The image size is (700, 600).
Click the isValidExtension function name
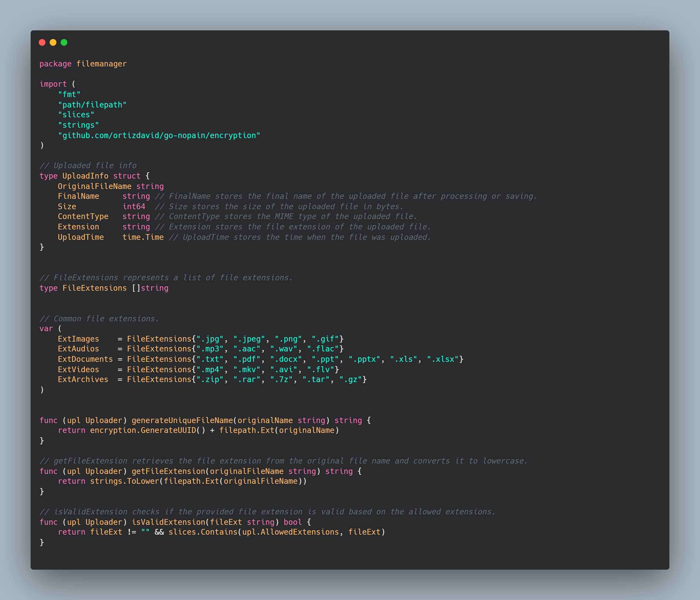click(x=168, y=522)
